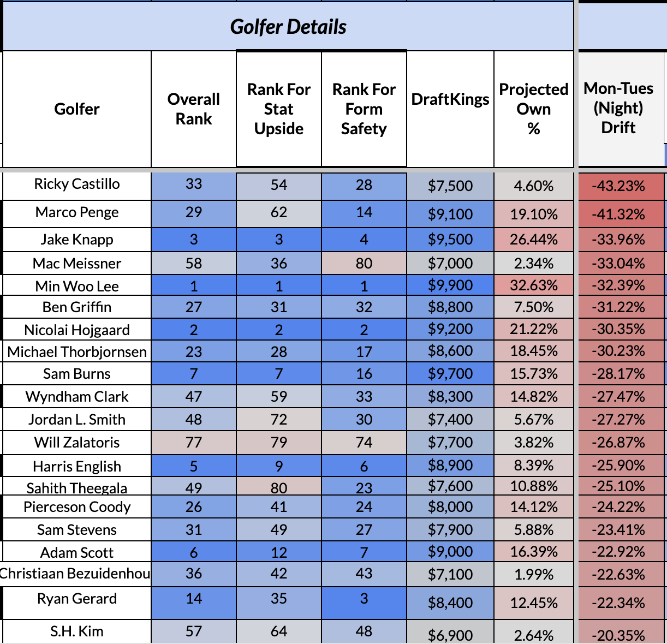667x644 pixels.
Task: Select the Golfer column header
Action: 77,109
